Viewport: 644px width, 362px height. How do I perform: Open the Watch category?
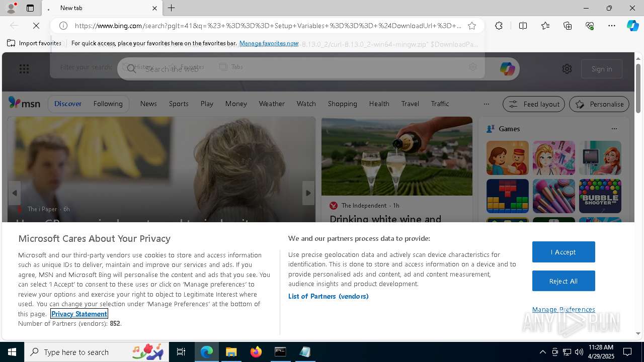pyautogui.click(x=306, y=104)
